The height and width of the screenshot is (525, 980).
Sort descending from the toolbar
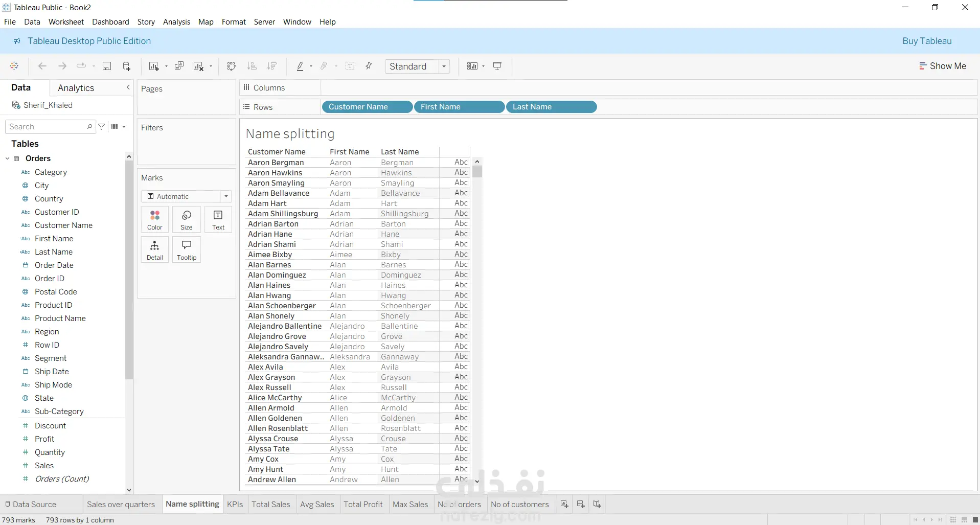(272, 66)
